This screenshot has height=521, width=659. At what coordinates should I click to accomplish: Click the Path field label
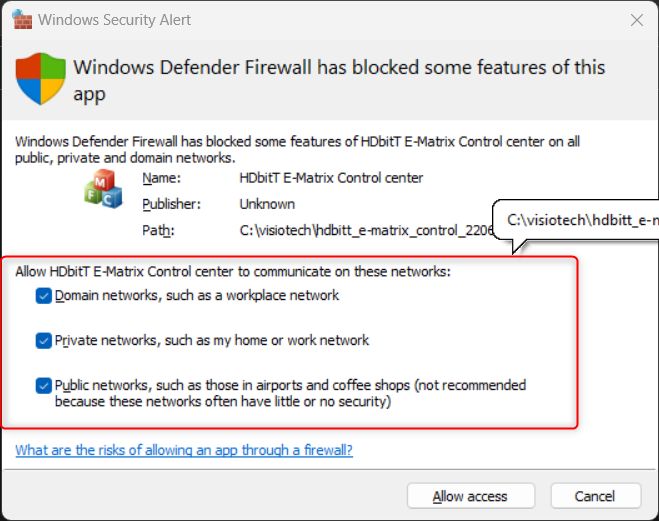pyautogui.click(x=157, y=231)
